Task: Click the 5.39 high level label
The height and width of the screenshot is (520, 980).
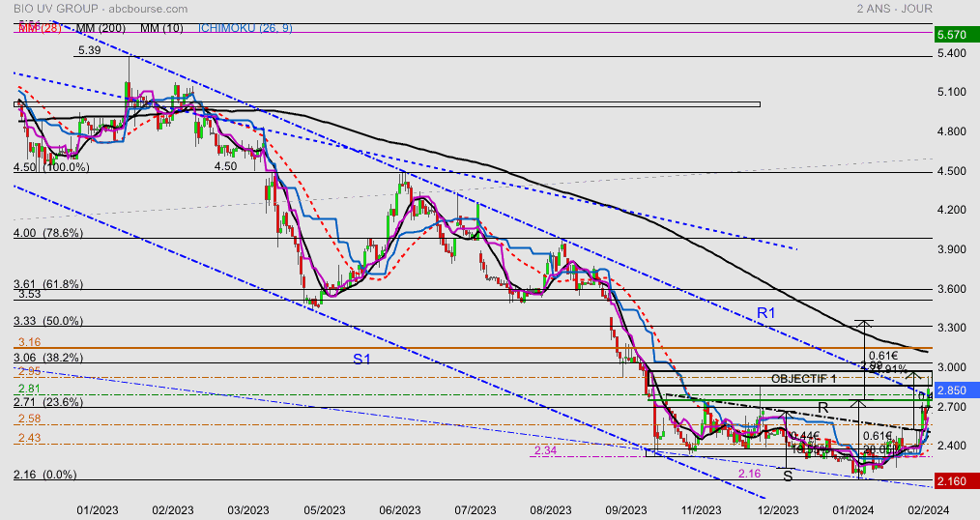Action: [x=89, y=50]
